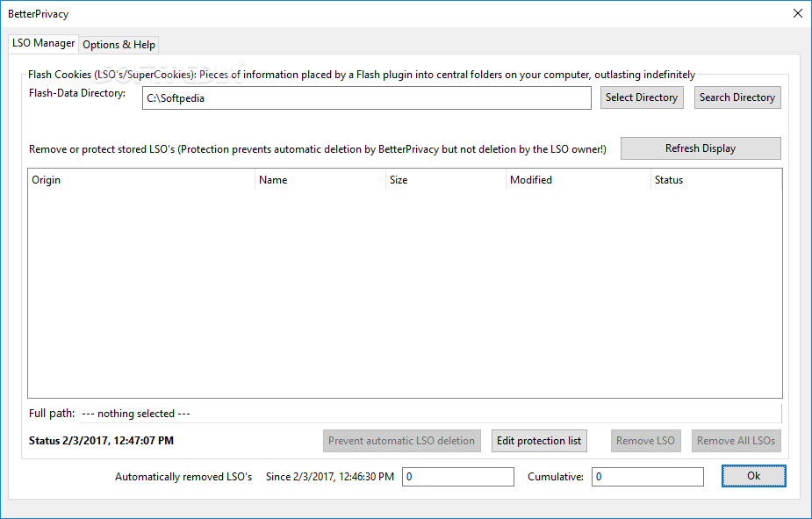Click the Remove All LSOs button
Viewport: 812px width, 519px height.
[x=736, y=441]
